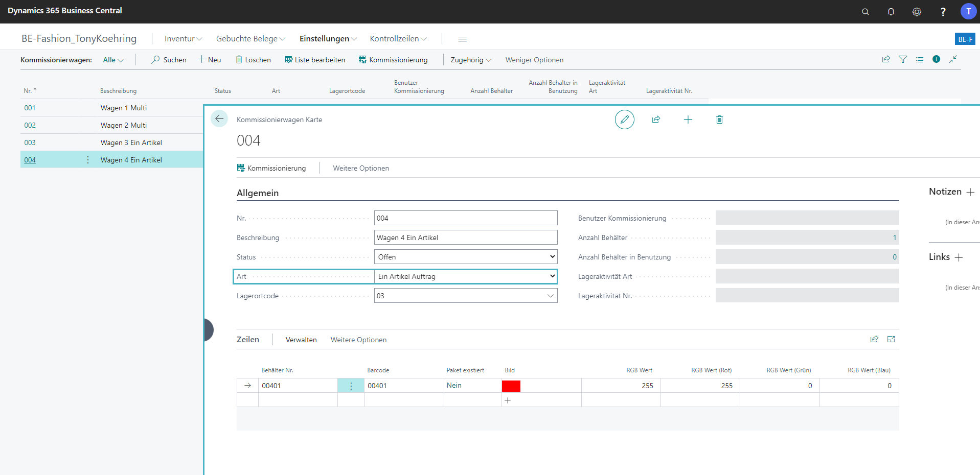
Task: Expand the Zeilen section to full view
Action: (891, 339)
